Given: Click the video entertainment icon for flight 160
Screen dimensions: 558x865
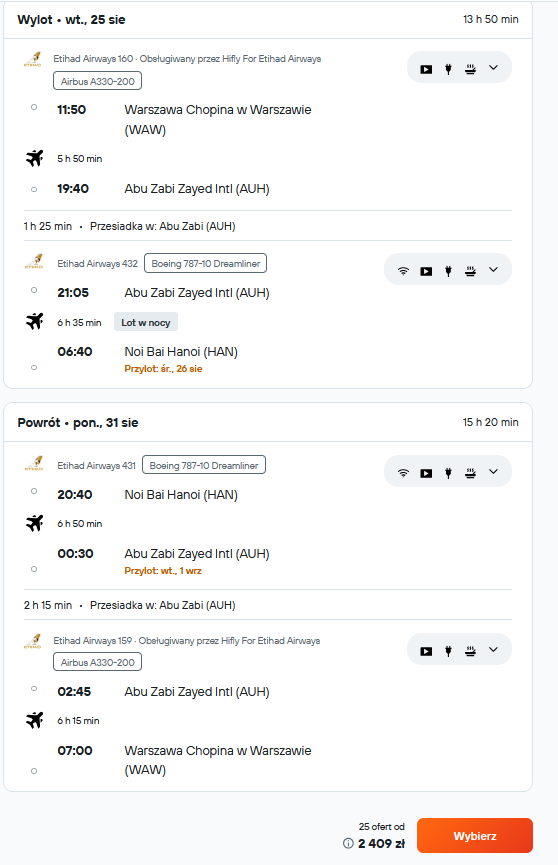Looking at the screenshot, I should tap(426, 69).
